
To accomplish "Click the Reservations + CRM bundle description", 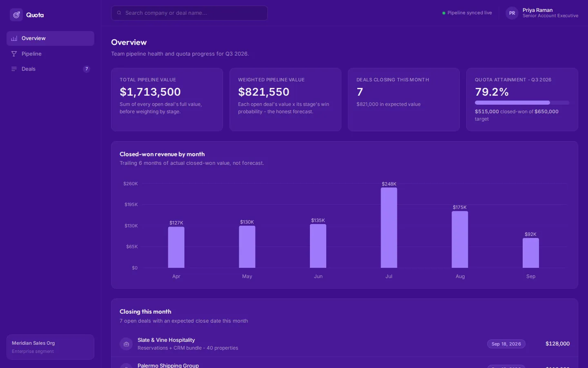I will (x=188, y=348).
